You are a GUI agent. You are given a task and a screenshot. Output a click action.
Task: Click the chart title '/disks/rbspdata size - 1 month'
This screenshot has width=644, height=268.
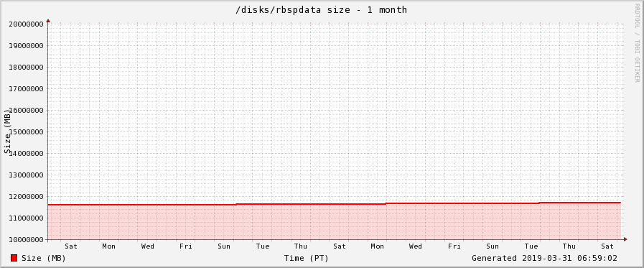321,10
